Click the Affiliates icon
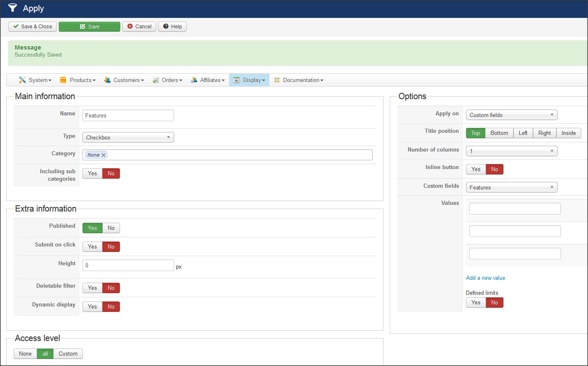Screen dimensions: 588x366 (x=194, y=80)
